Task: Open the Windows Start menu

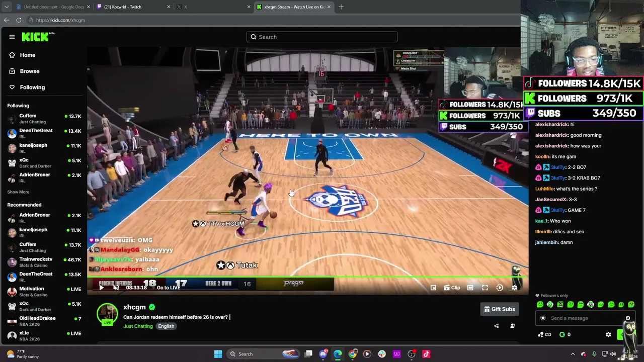Action: [218, 354]
